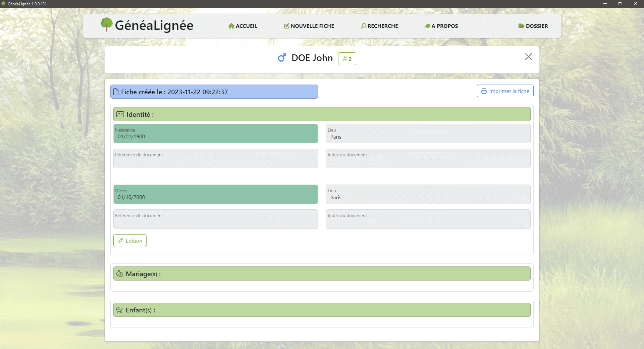Screen dimensions: 644x349
Task: Open the RECHERCHE search page
Action: pos(379,26)
